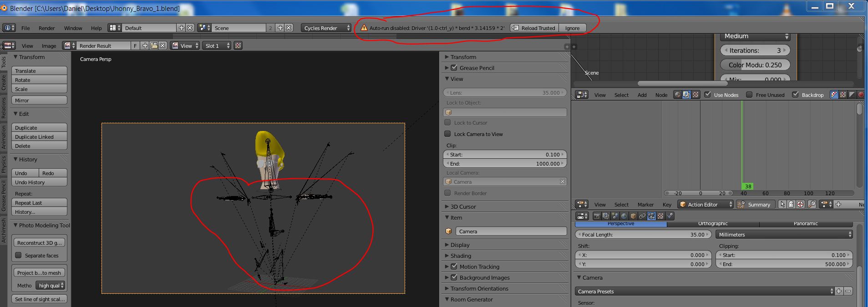Click Ignore auto-run warning button

[572, 28]
